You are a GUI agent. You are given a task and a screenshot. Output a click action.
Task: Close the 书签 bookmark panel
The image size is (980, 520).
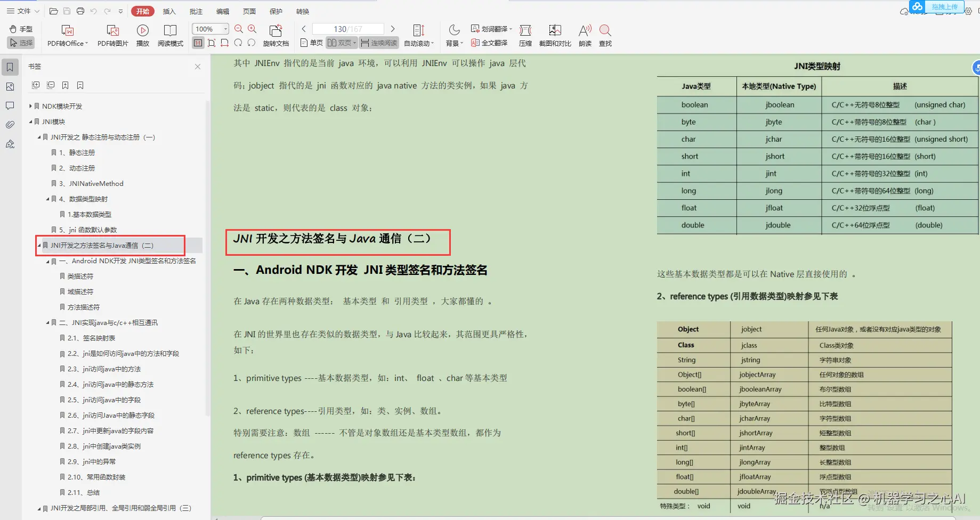pyautogui.click(x=198, y=67)
